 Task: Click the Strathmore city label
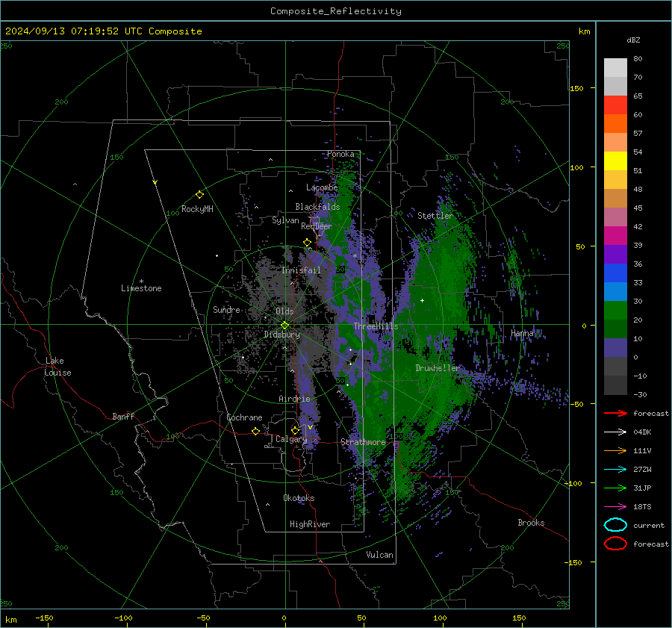pos(363,442)
